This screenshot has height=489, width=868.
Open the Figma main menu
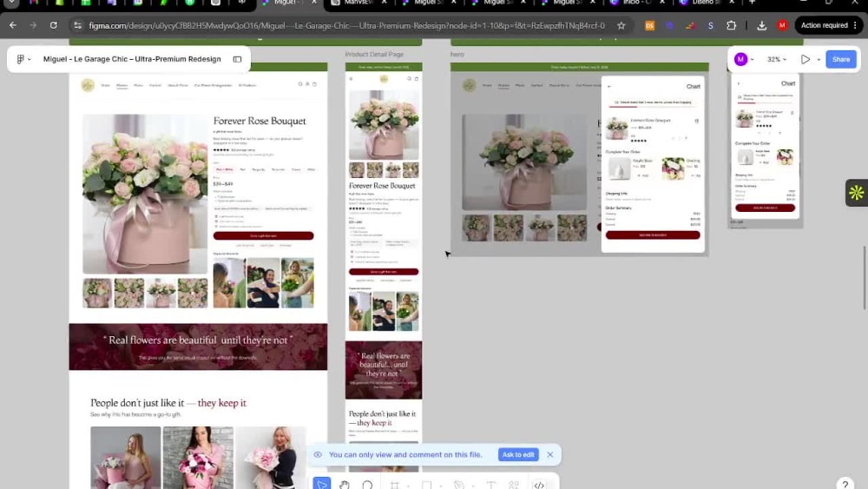tap(23, 59)
